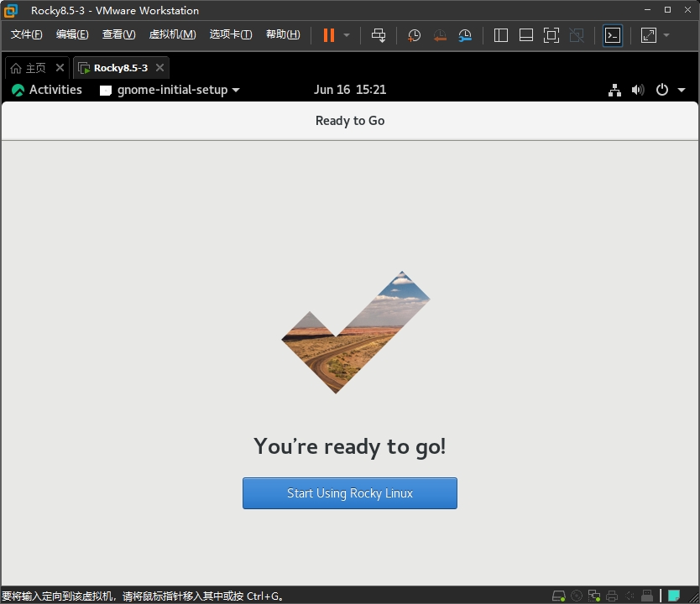Click the volume speaker icon in GNOME bar

[x=638, y=90]
